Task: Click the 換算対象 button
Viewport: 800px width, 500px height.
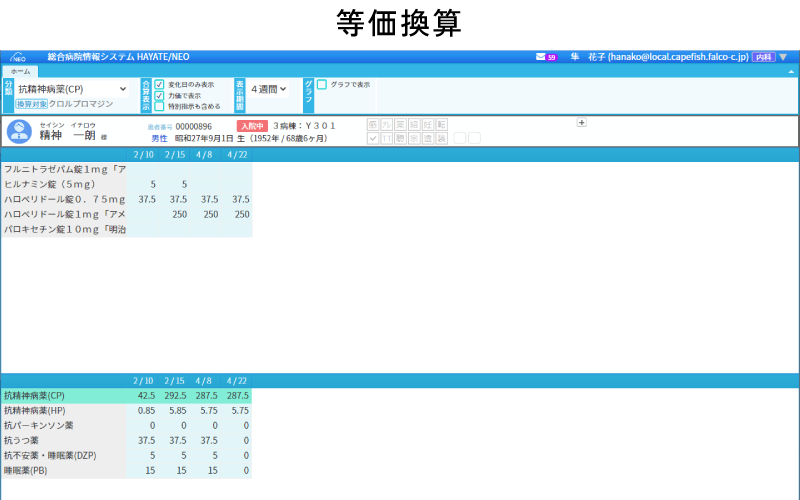Action: point(31,103)
